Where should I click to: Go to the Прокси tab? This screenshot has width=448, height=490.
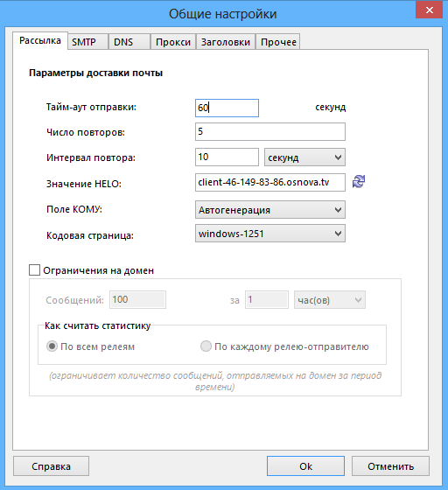point(173,42)
